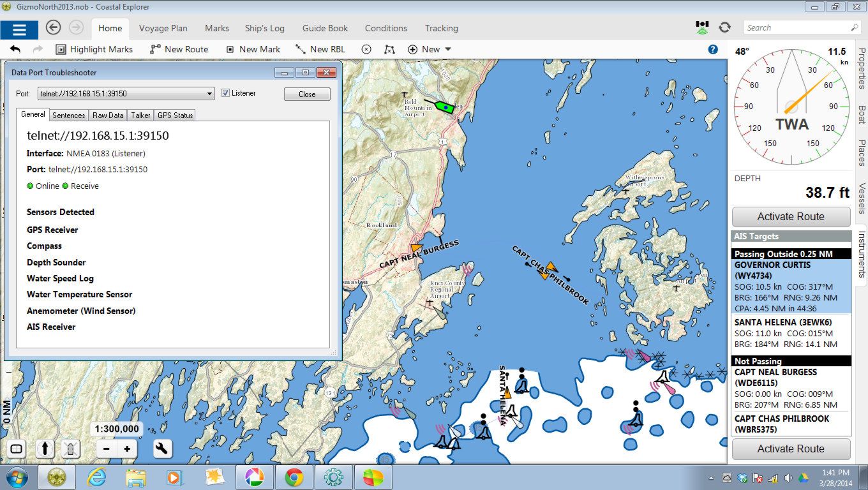Click the Depth Sounder sensor entry
The width and height of the screenshot is (868, 490).
click(x=56, y=262)
